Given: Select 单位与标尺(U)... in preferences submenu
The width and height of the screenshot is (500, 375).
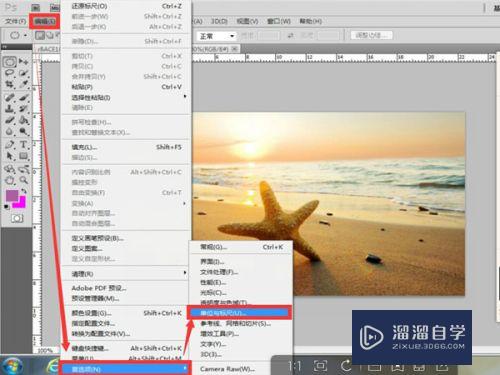Looking at the screenshot, I should coord(239,313).
